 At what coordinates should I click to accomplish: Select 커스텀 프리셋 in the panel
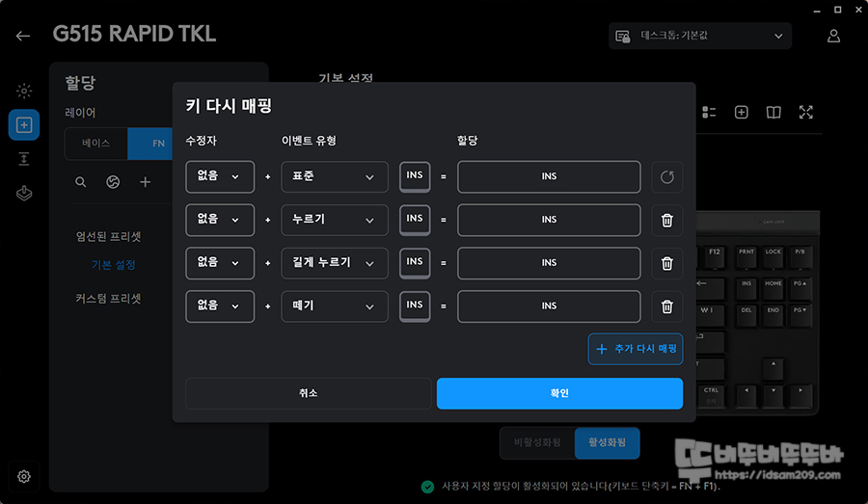pyautogui.click(x=108, y=299)
